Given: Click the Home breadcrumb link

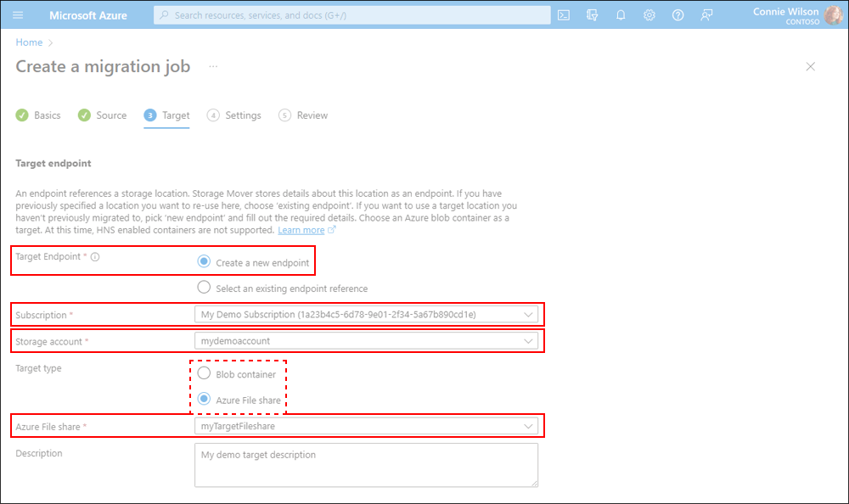Looking at the screenshot, I should click(29, 42).
